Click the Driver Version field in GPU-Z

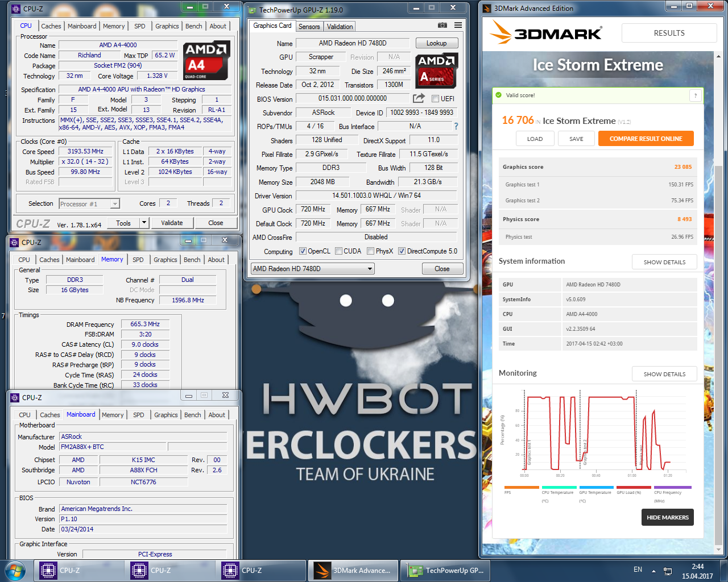point(376,195)
